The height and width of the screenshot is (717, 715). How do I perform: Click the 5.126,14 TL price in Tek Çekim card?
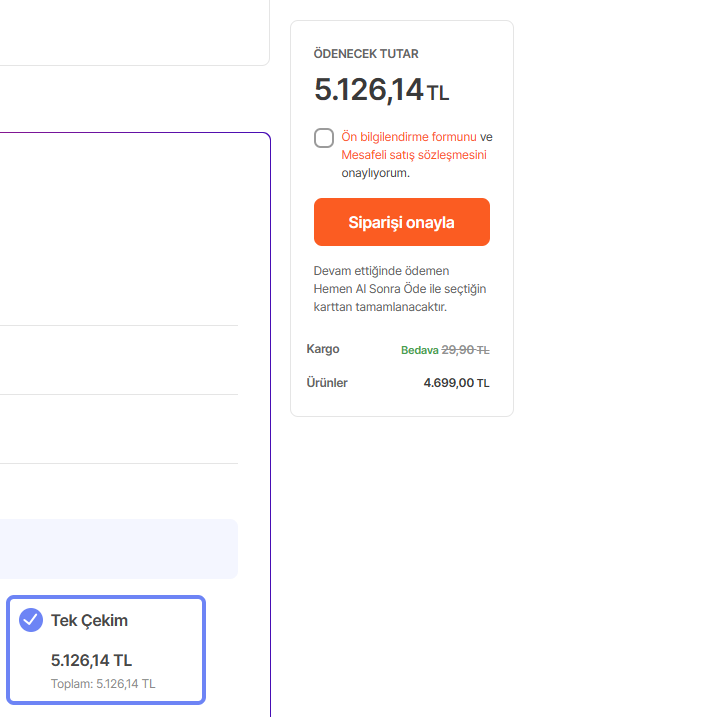point(91,660)
